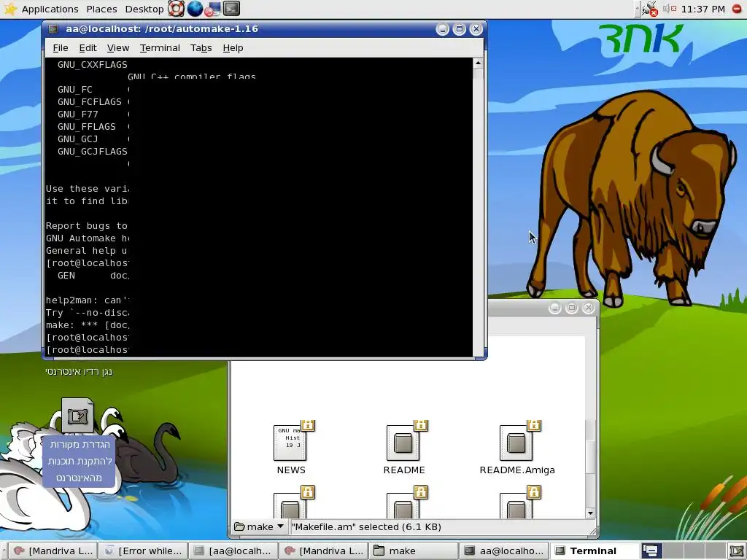Open the Edit menu in terminal
This screenshot has width=747, height=560.
pos(88,47)
